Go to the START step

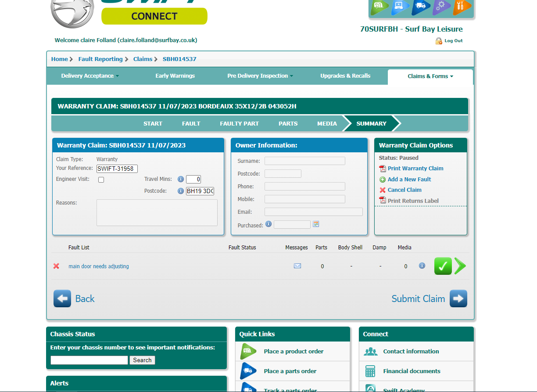click(x=153, y=123)
